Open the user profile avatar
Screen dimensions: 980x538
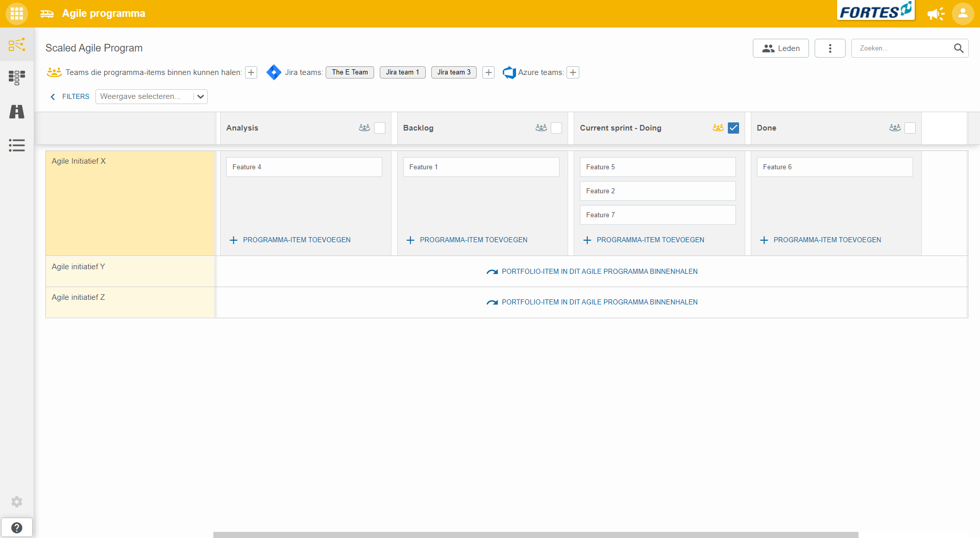point(963,14)
